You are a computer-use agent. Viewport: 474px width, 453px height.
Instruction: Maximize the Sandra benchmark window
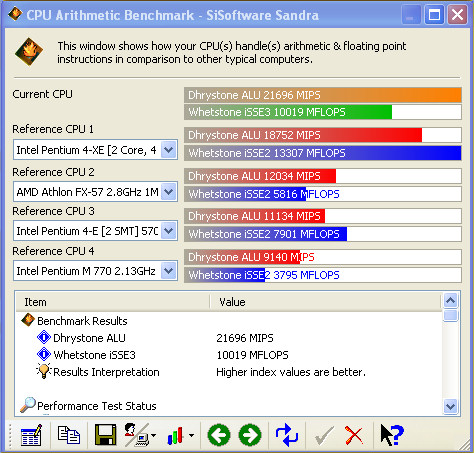pos(434,15)
